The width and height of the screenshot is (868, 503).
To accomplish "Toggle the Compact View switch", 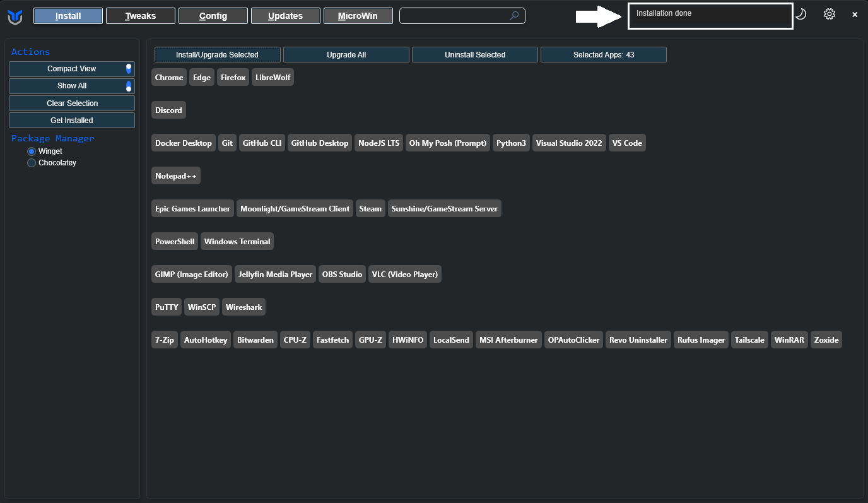I will coord(129,69).
